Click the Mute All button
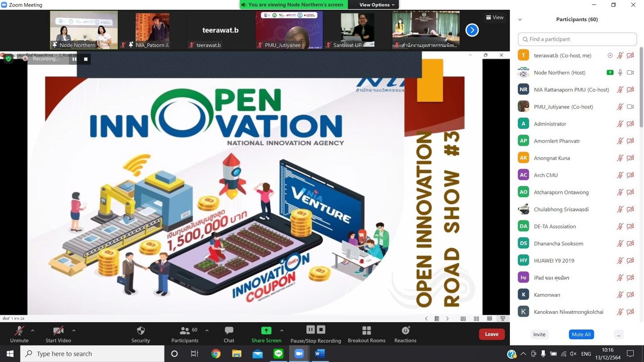Screen dimensions: 644x362 pos(581,334)
